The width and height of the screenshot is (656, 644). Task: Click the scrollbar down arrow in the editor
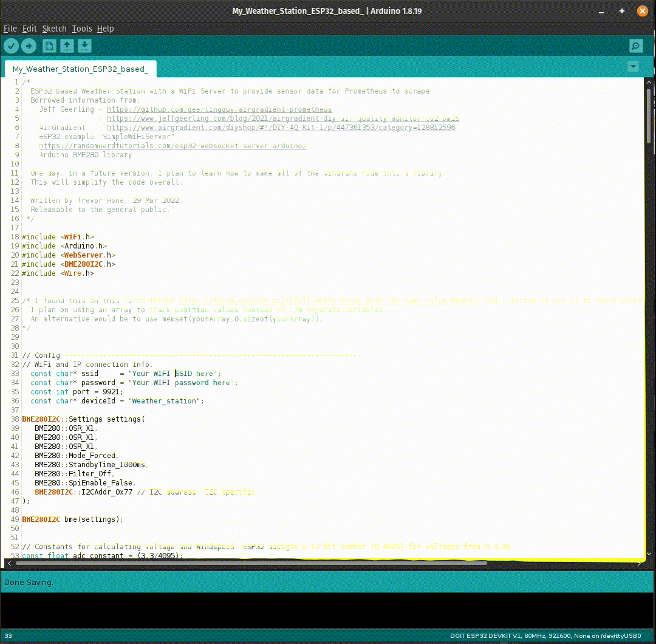649,555
